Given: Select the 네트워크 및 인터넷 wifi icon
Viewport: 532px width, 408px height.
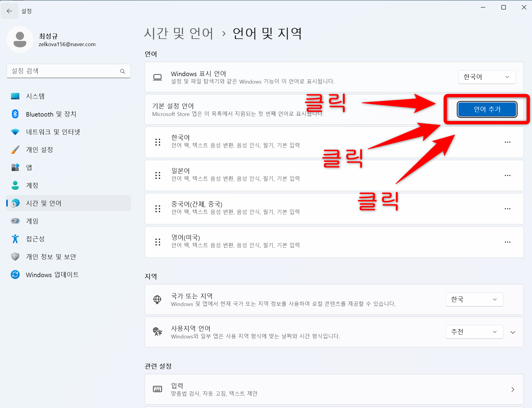Looking at the screenshot, I should pos(15,132).
